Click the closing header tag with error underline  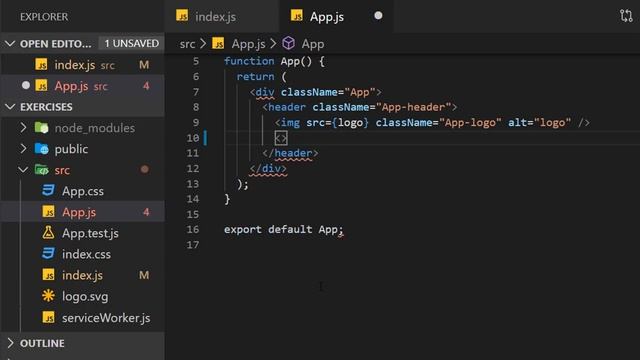(290, 153)
